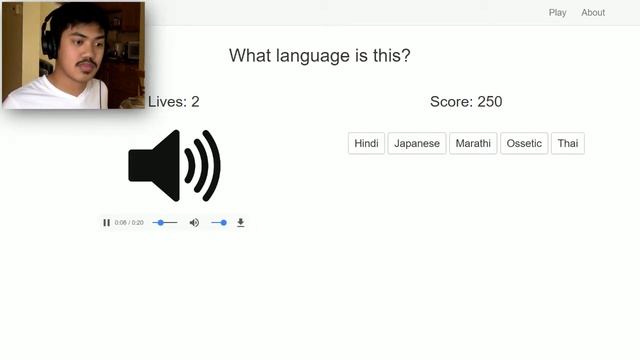Download the audio clip

[x=241, y=223]
